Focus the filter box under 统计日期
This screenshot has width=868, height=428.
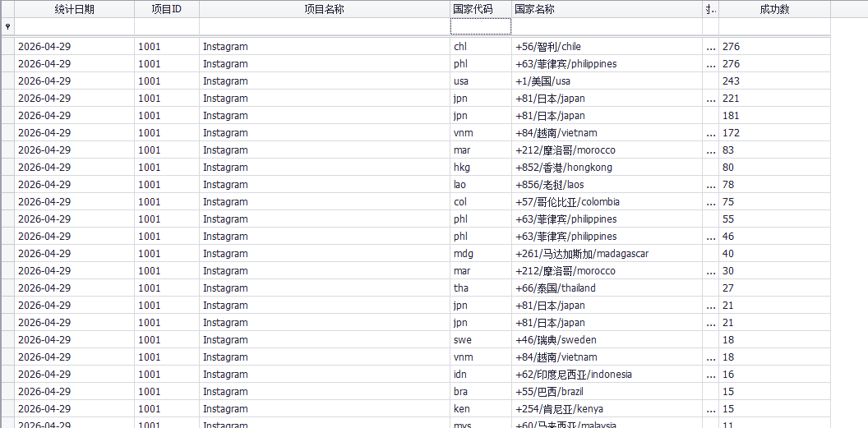(74, 26)
